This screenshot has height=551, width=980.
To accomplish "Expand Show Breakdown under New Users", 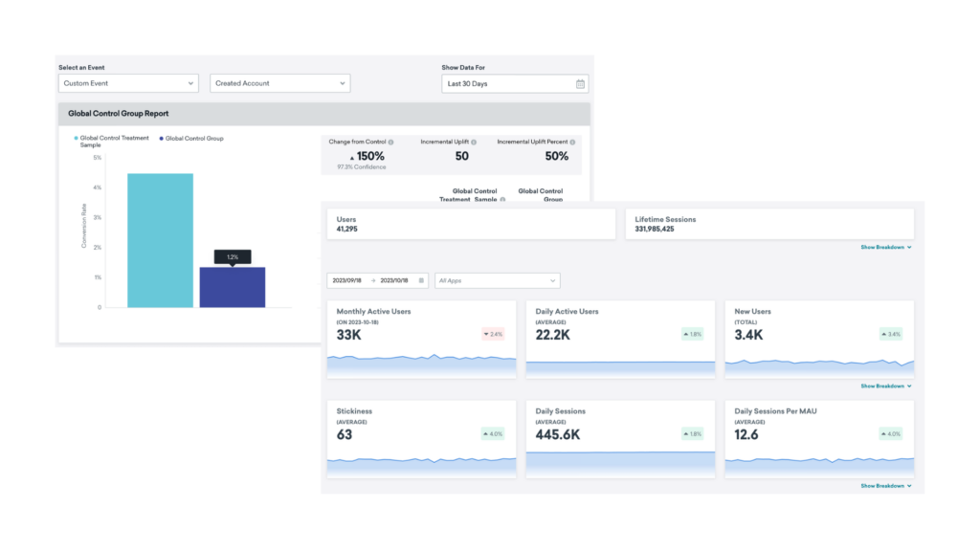I will coord(885,386).
